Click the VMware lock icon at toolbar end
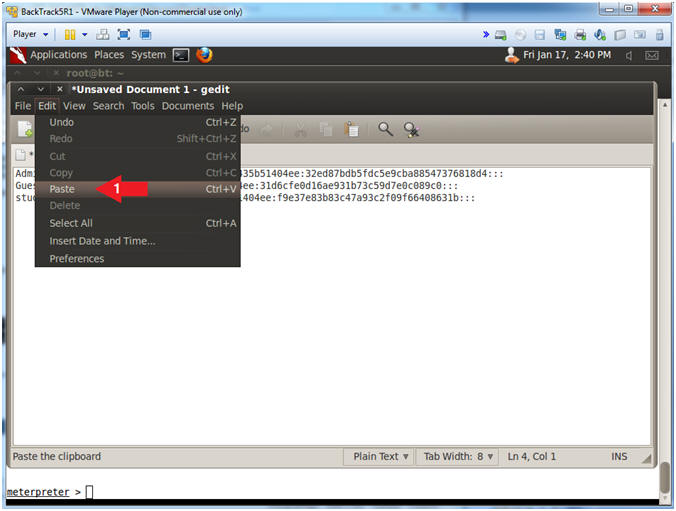Viewport: 676px width, 511px height. point(660,35)
